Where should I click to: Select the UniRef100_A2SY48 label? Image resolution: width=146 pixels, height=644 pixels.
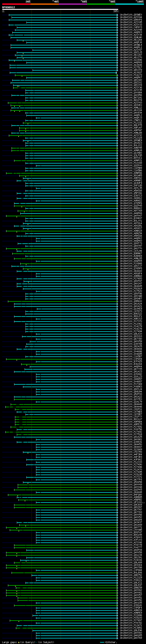click(x=131, y=30)
